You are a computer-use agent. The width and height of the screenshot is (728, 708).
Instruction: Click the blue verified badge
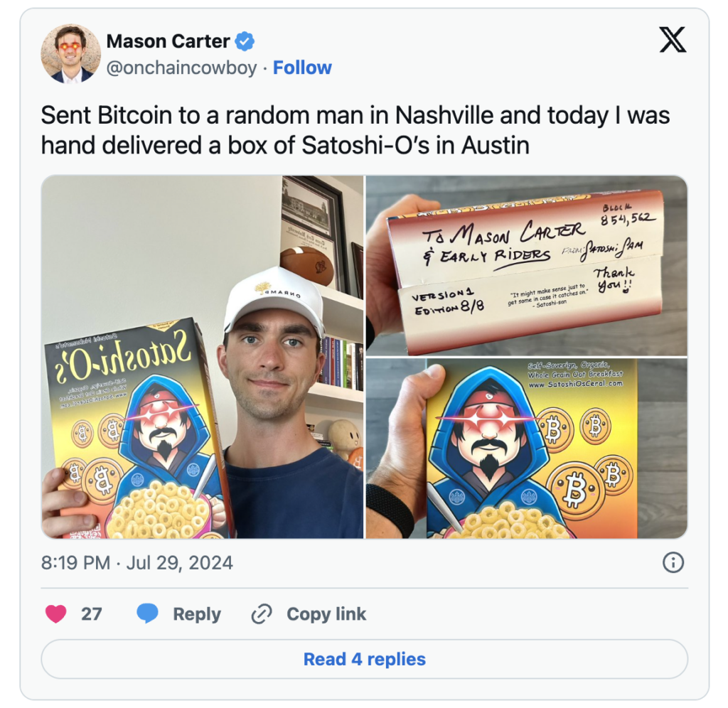tap(245, 41)
